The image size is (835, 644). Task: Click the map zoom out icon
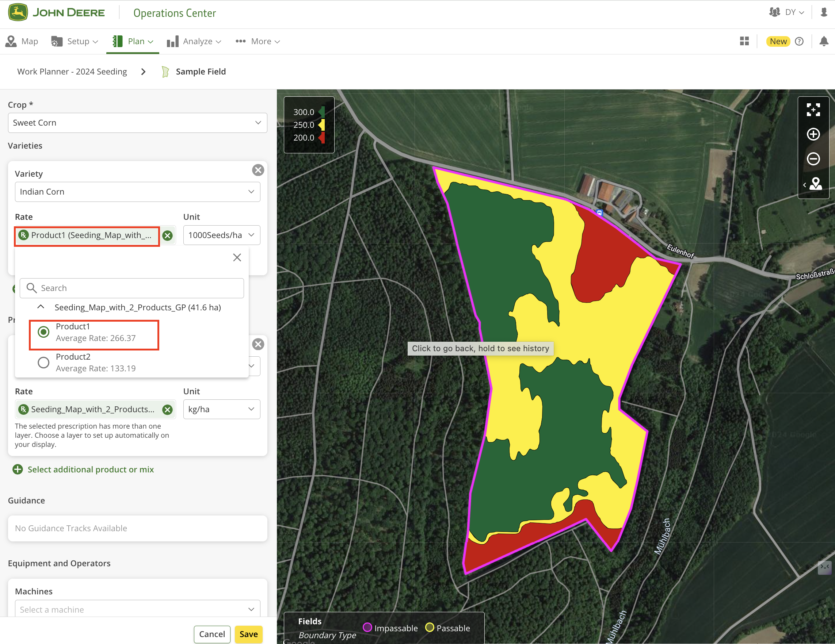pyautogui.click(x=813, y=159)
